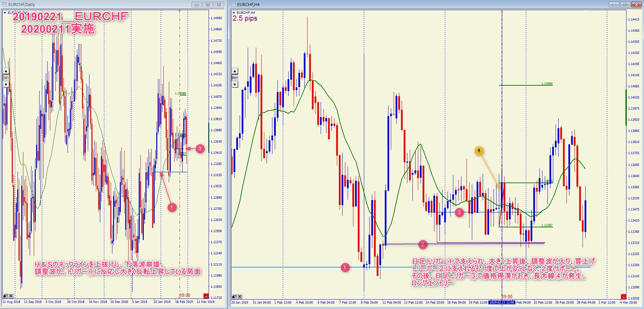Click red plus button in Daily chart
Image resolution: width=644 pixels, height=309 pixels.
pos(206,296)
